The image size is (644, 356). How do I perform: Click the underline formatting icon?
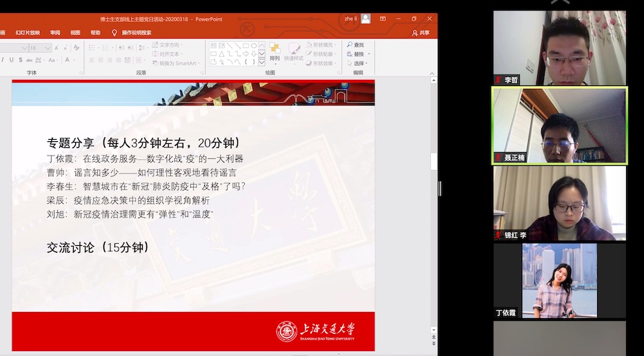12,61
